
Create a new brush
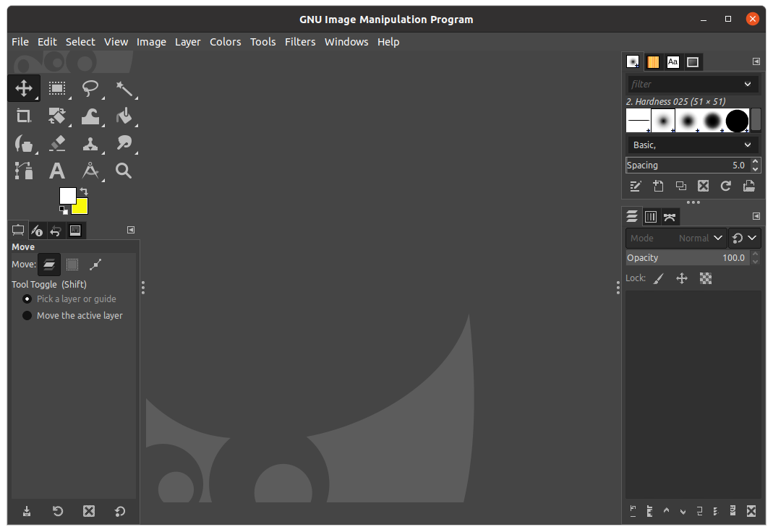(x=658, y=186)
